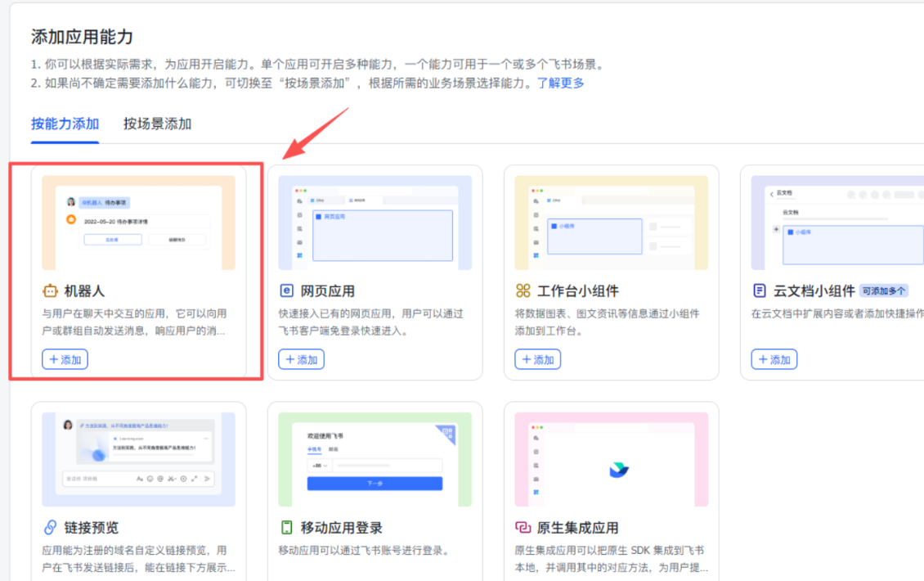Click the 网页应用 web app icon
The height and width of the screenshot is (581, 924).
click(x=287, y=291)
